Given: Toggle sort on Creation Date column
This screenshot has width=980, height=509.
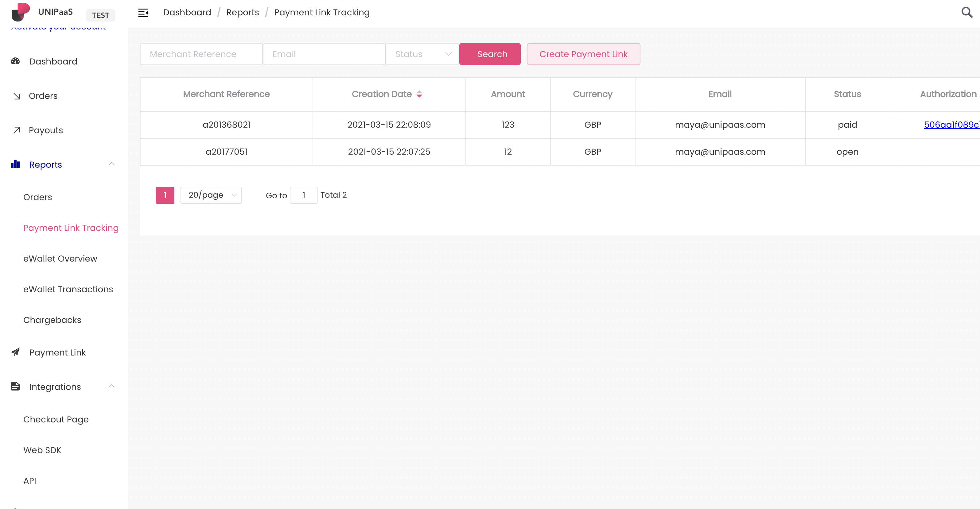Looking at the screenshot, I should click(x=419, y=94).
